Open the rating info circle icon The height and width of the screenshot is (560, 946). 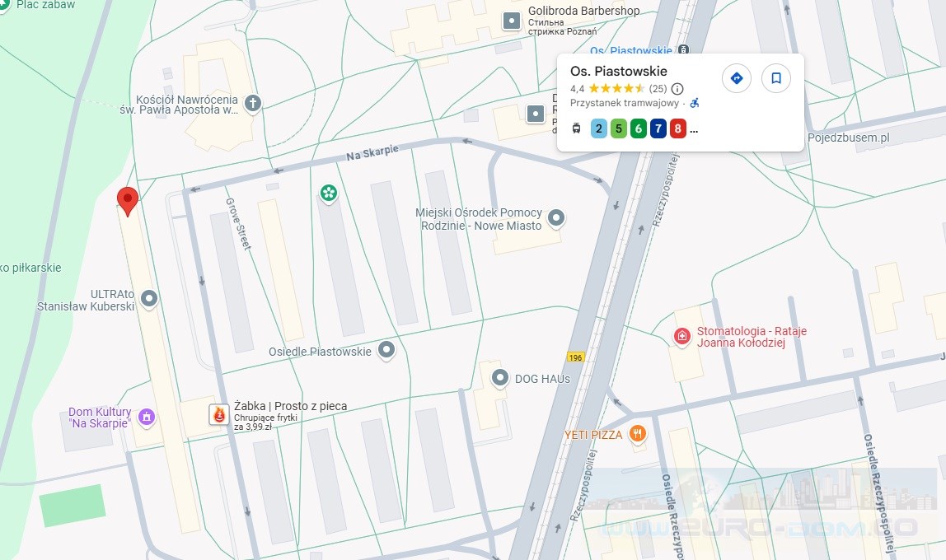(677, 89)
